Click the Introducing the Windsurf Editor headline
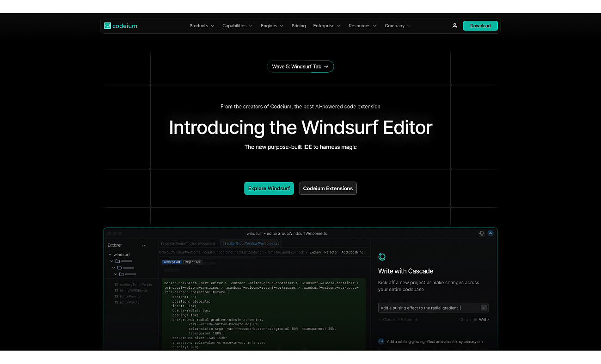Image resolution: width=601 pixels, height=364 pixels. (x=300, y=127)
